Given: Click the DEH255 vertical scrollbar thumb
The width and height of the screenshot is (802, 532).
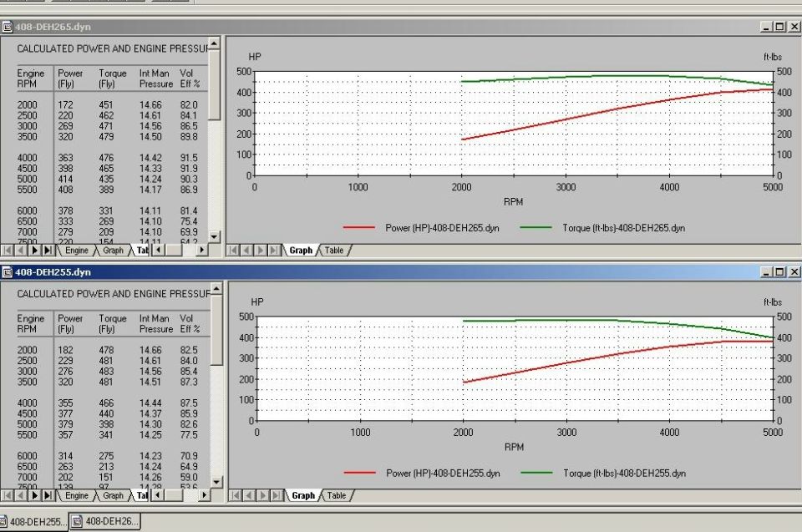Looking at the screenshot, I should (216, 331).
